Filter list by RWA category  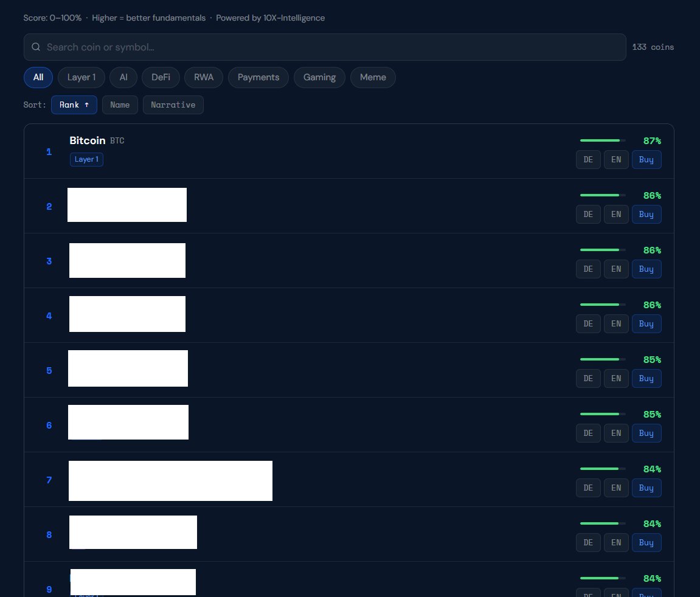[x=204, y=77]
